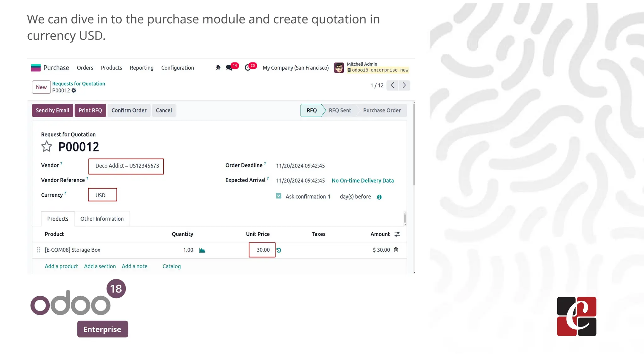
Task: Edit the 30.00 unit price field
Action: 262,250
